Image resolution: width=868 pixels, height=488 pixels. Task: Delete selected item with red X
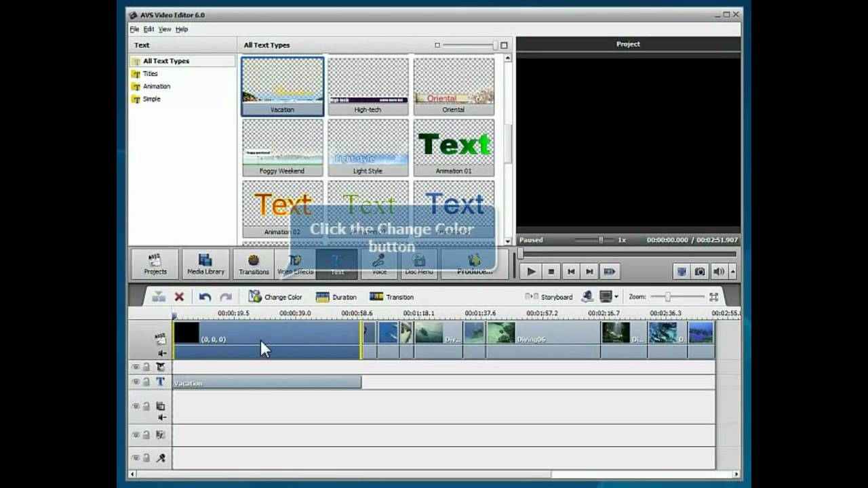click(179, 297)
